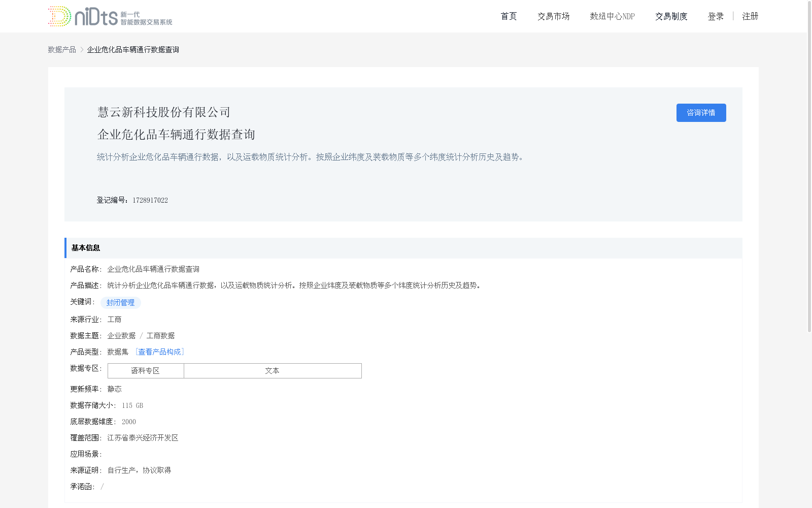Click the 2000 data dimension value
Image resolution: width=812 pixels, height=508 pixels.
click(129, 422)
